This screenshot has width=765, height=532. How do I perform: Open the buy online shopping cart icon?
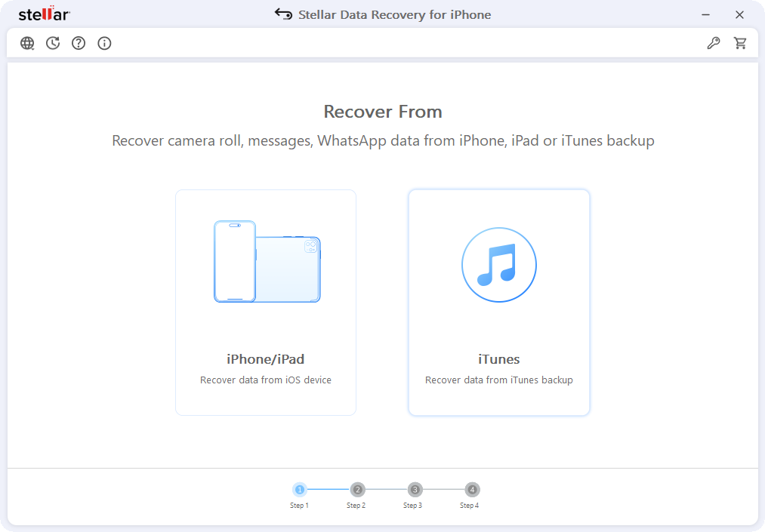click(x=741, y=43)
